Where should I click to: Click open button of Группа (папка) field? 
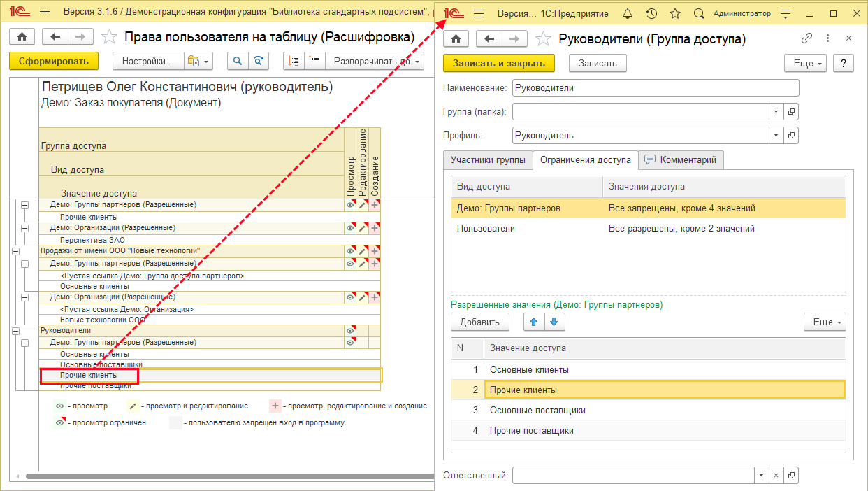click(792, 111)
